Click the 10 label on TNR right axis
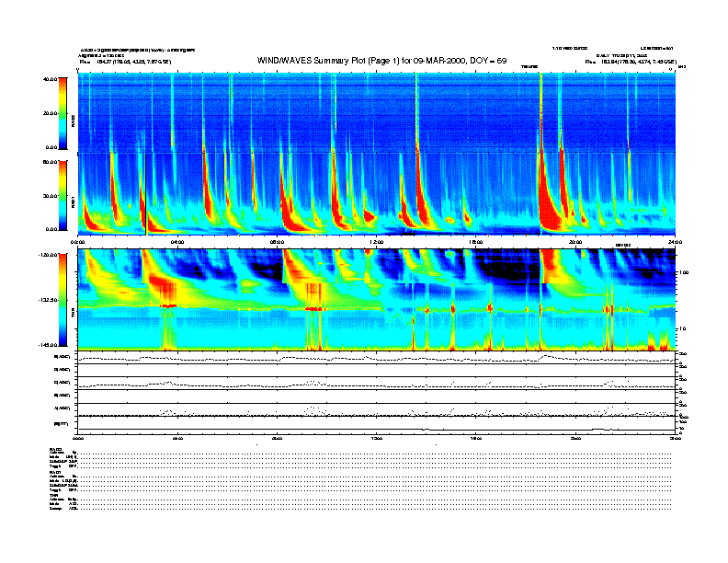728x563 pixels. [682, 328]
